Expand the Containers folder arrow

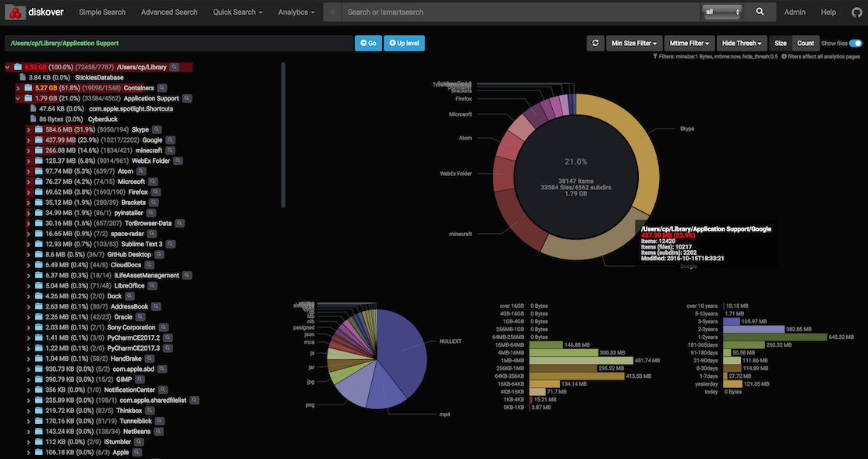18,88
